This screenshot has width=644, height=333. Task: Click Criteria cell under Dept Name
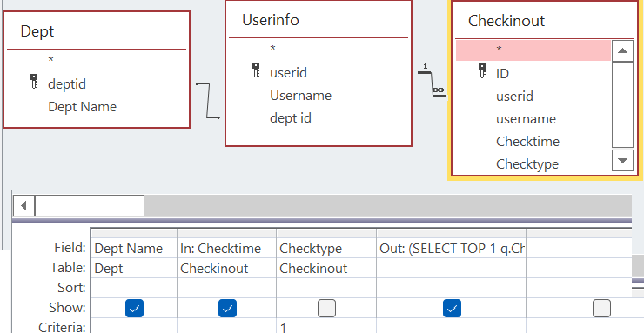pyautogui.click(x=134, y=326)
